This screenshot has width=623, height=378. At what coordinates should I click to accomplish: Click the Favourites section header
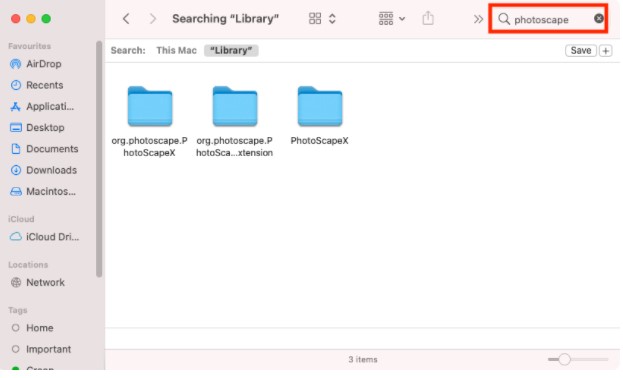click(29, 46)
